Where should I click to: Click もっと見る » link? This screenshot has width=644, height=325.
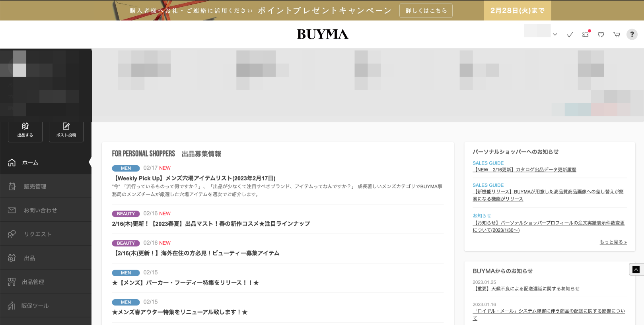click(x=613, y=242)
